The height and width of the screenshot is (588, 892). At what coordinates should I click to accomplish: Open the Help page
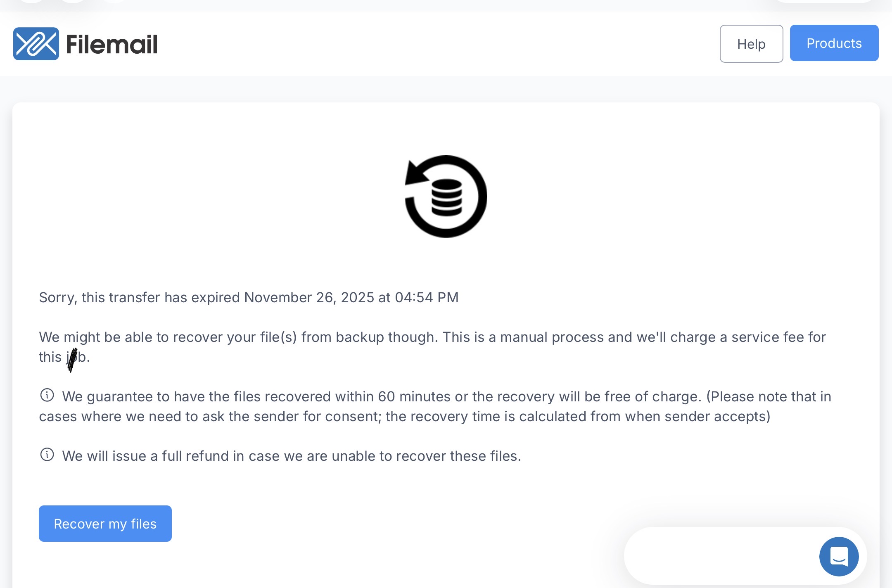click(x=751, y=44)
